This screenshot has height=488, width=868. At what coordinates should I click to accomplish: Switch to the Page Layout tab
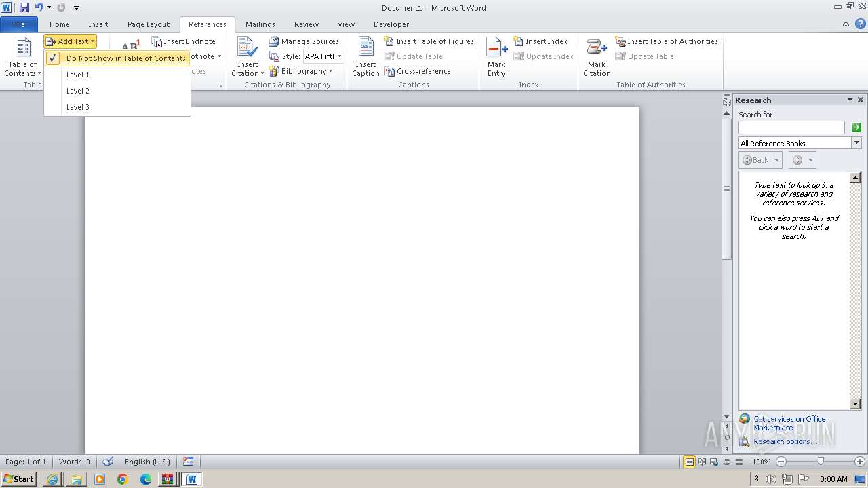[149, 24]
